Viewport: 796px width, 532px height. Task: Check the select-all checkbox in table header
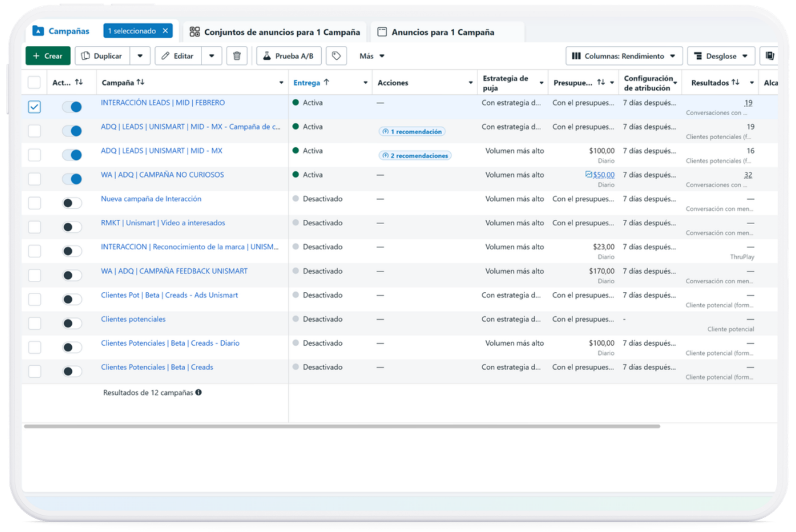[35, 82]
